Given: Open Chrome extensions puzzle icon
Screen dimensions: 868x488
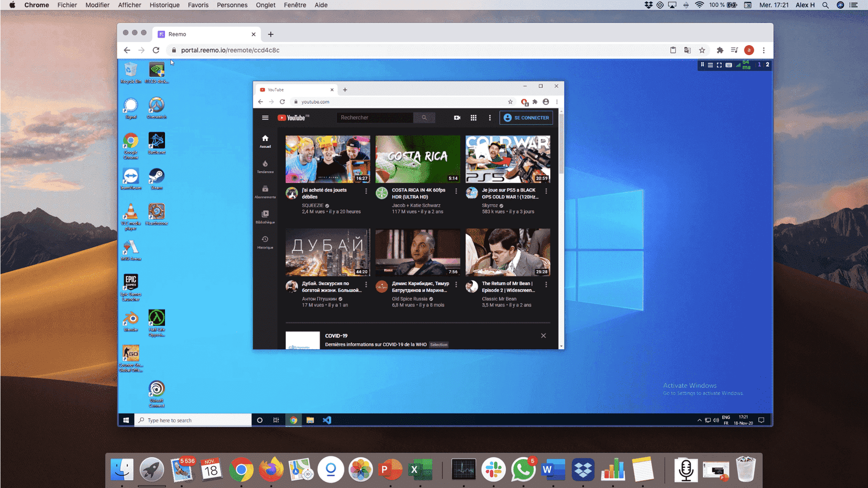Looking at the screenshot, I should [x=720, y=50].
